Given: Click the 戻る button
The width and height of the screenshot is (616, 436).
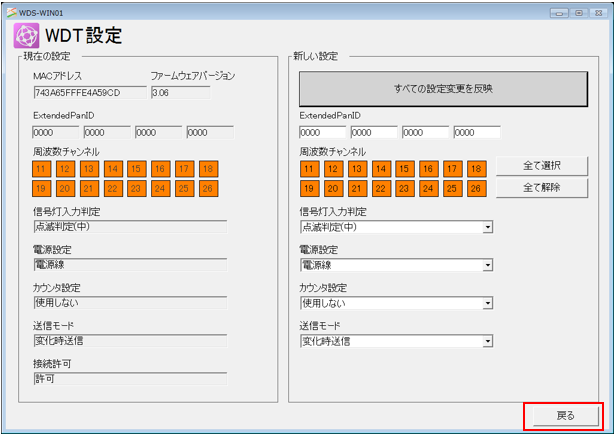Looking at the screenshot, I should [x=564, y=415].
